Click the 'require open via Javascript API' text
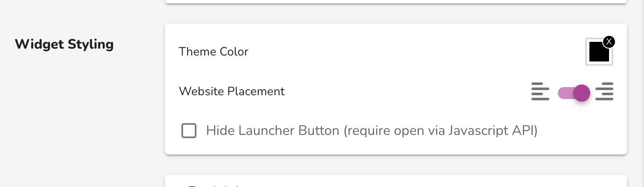 [x=441, y=131]
